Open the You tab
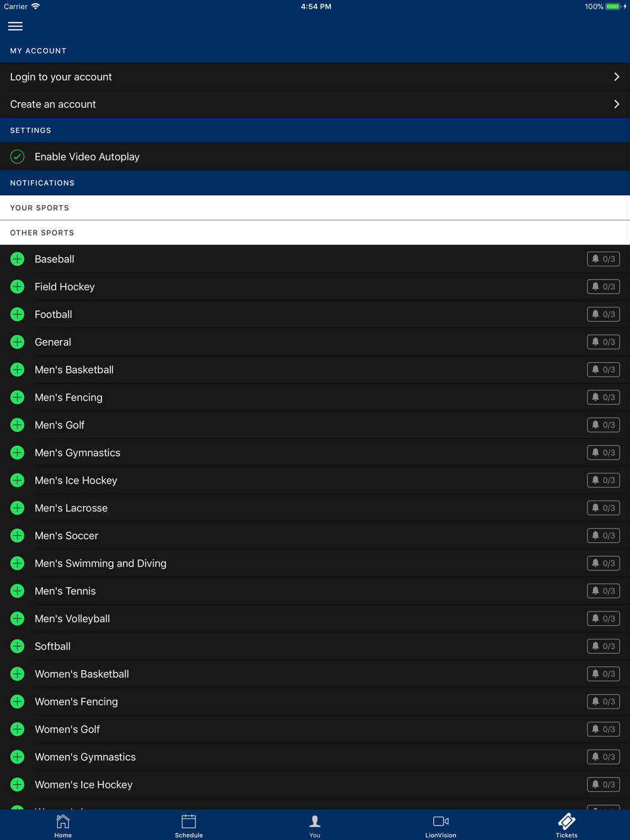The height and width of the screenshot is (840, 630). click(315, 826)
